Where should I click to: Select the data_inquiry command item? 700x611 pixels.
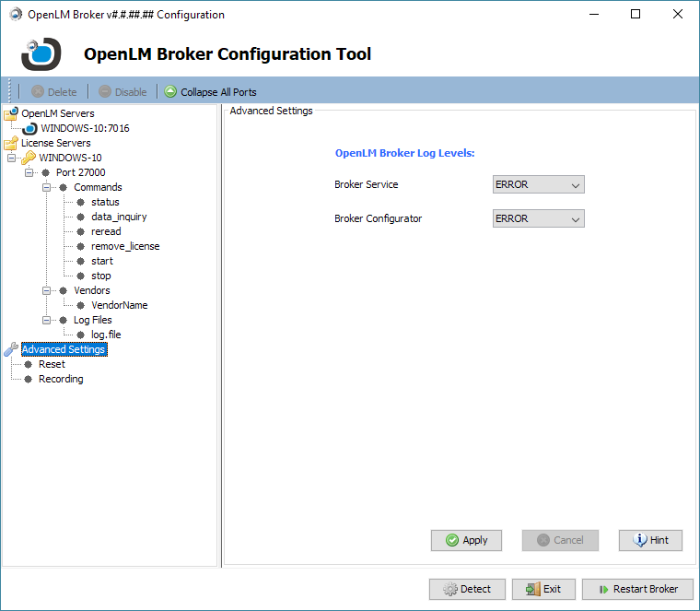pyautogui.click(x=119, y=217)
